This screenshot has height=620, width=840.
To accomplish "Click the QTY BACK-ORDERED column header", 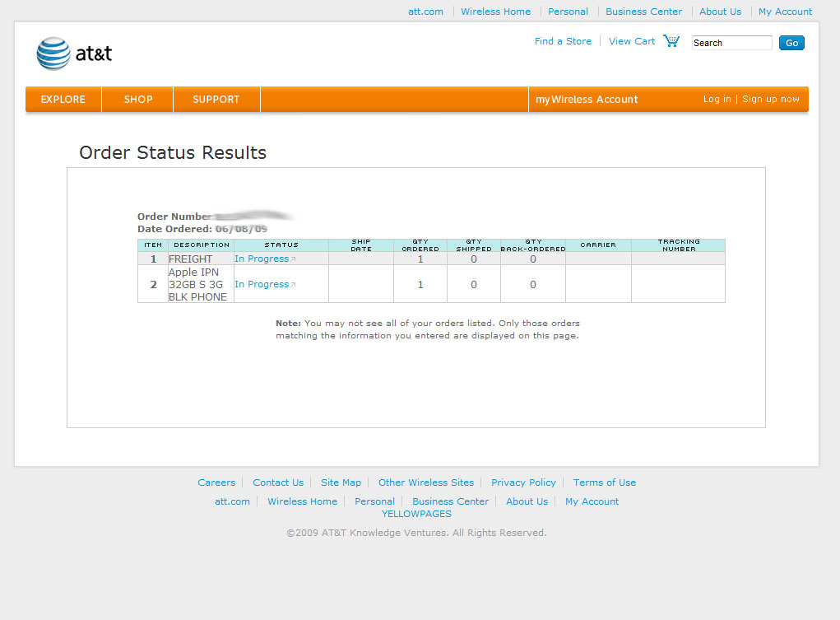I will (533, 245).
